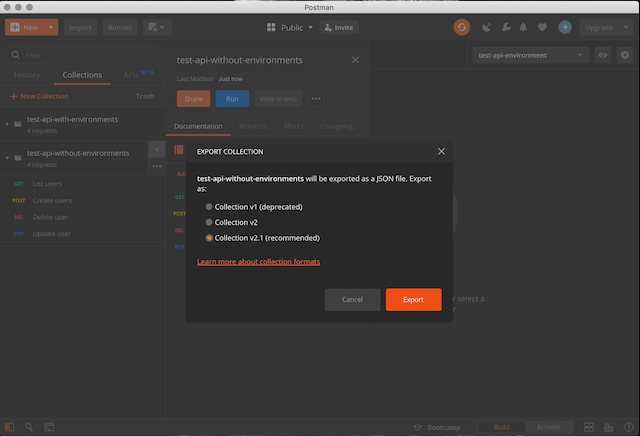640x436 pixels.
Task: Open more actions dots beside View in web
Action: pyautogui.click(x=316, y=99)
